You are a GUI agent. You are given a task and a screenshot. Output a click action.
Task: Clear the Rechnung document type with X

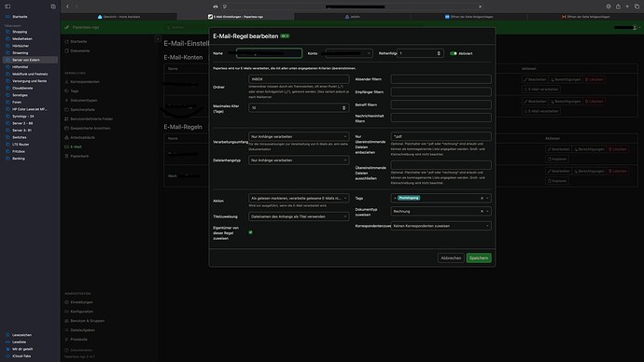(x=482, y=212)
